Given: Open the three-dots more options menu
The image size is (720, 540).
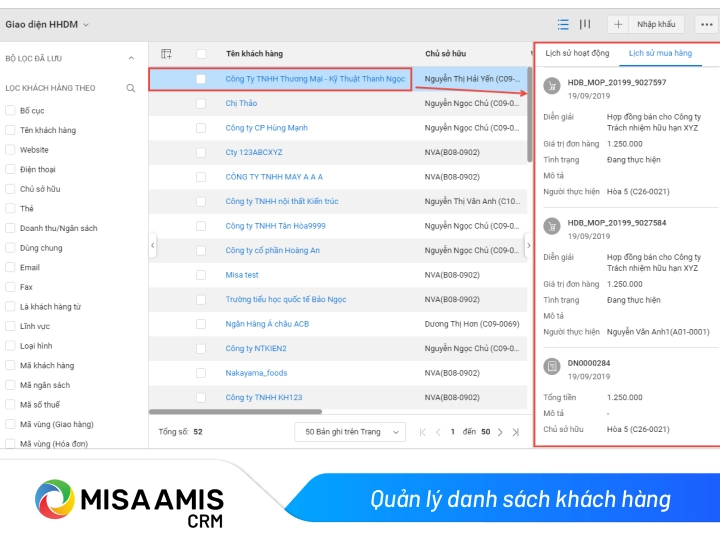Looking at the screenshot, I should pyautogui.click(x=707, y=24).
